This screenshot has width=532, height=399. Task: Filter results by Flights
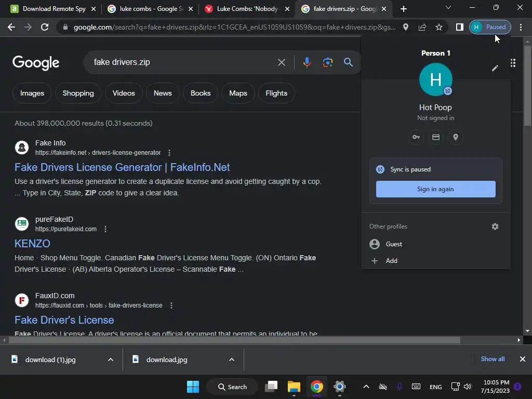coord(276,93)
